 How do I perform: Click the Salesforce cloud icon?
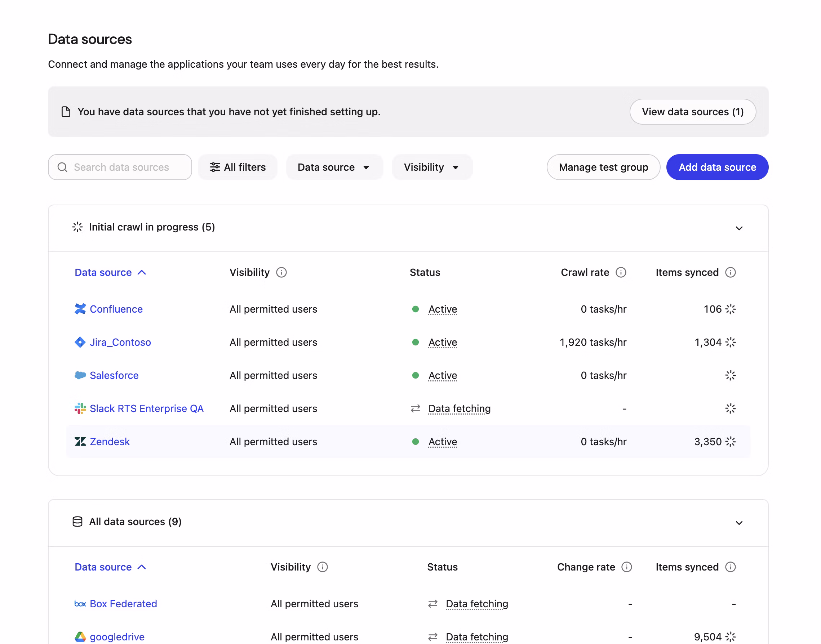(x=80, y=375)
